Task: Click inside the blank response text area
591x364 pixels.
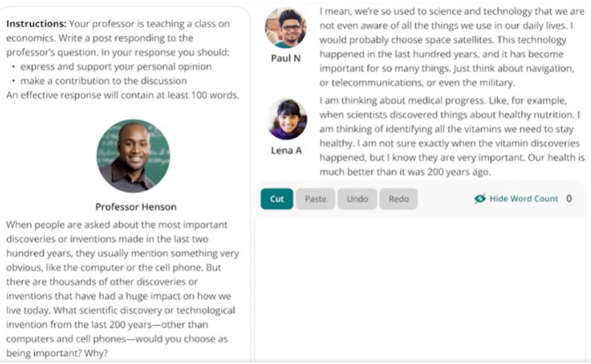Action: click(420, 290)
